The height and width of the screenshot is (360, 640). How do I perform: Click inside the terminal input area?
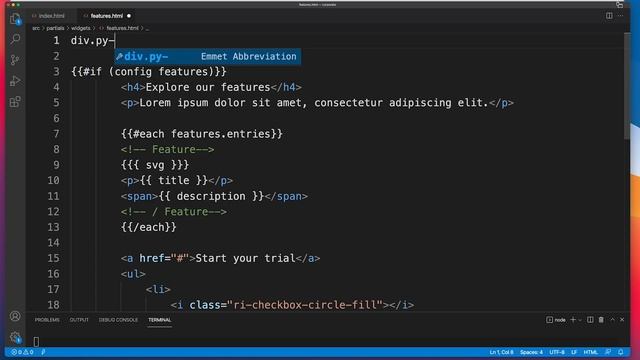click(x=327, y=341)
